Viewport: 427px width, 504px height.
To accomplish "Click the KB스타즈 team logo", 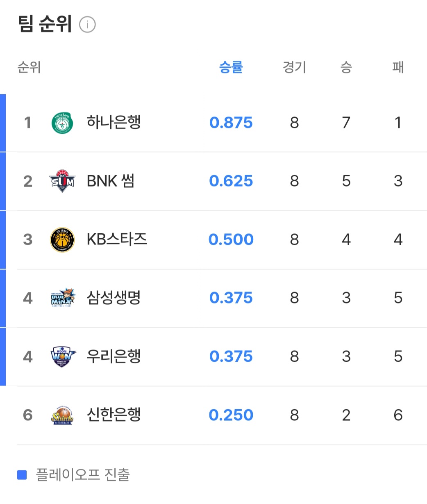I will tap(62, 239).
